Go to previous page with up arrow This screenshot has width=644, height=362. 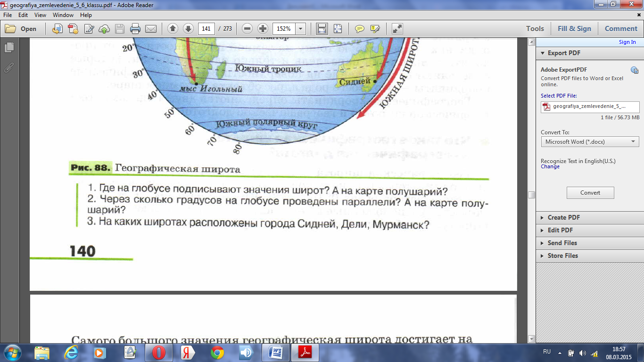point(173,29)
